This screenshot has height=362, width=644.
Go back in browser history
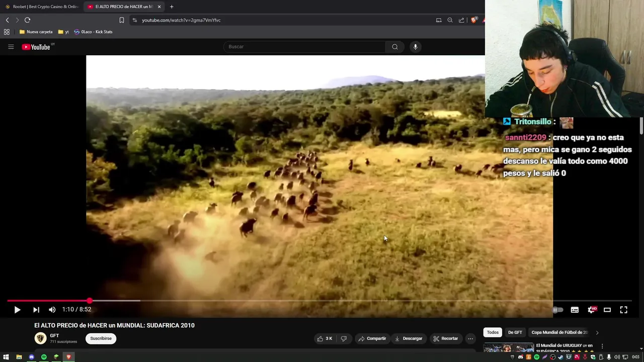[7, 20]
